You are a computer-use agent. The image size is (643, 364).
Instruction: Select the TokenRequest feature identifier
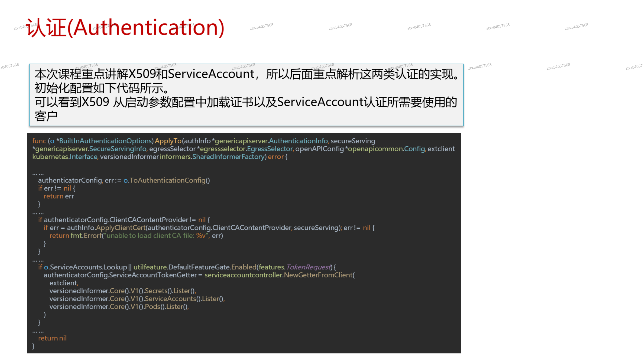point(308,267)
